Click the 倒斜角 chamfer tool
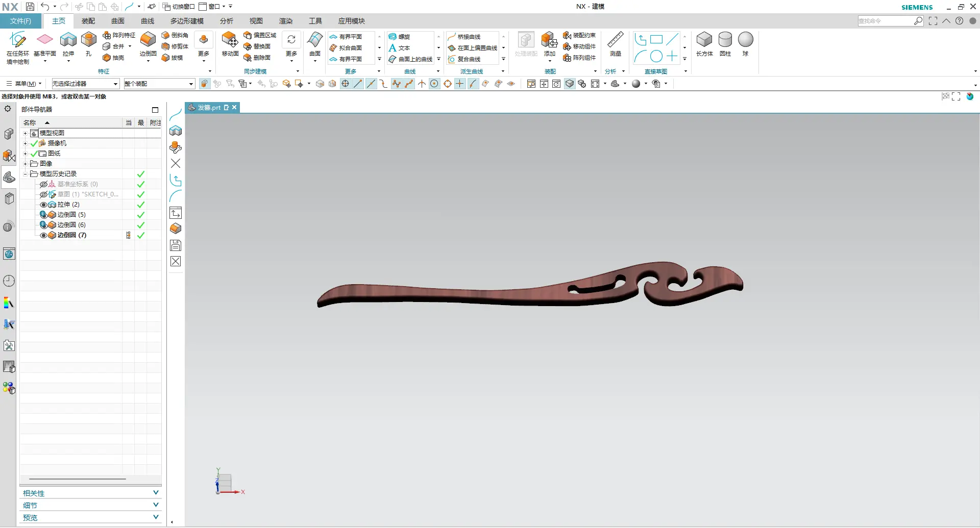 tap(175, 35)
